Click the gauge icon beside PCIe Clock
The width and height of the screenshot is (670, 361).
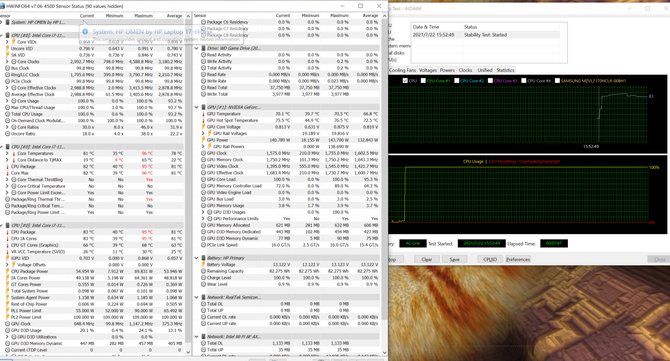[x=7, y=81]
